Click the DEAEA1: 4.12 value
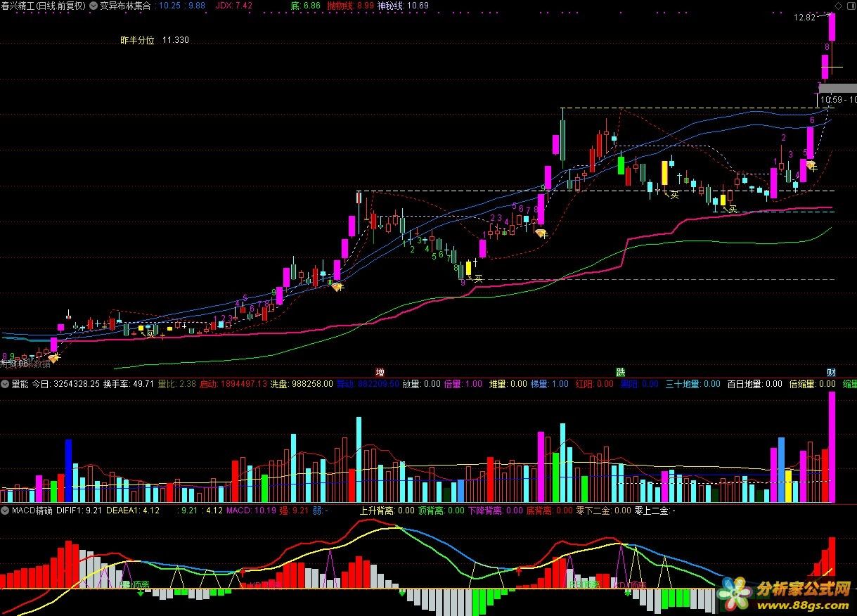857x616 pixels. tap(133, 510)
